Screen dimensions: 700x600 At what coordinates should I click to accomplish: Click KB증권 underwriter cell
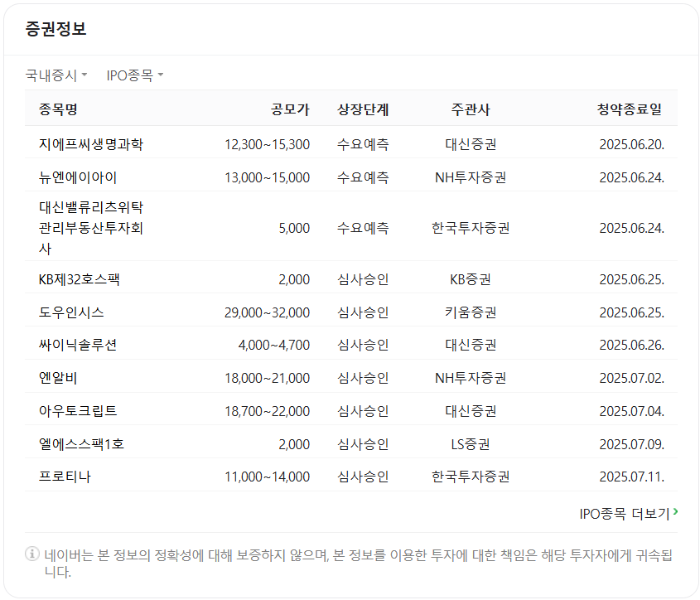(x=471, y=279)
